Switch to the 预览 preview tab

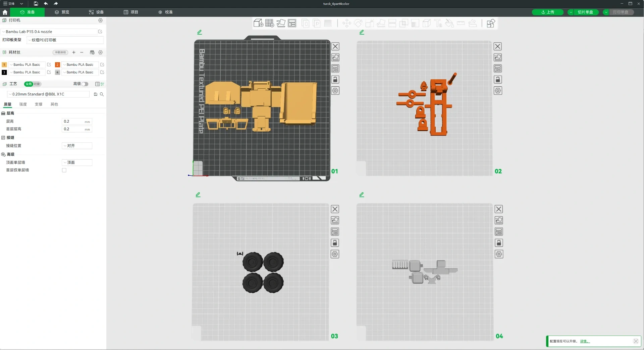pos(62,12)
